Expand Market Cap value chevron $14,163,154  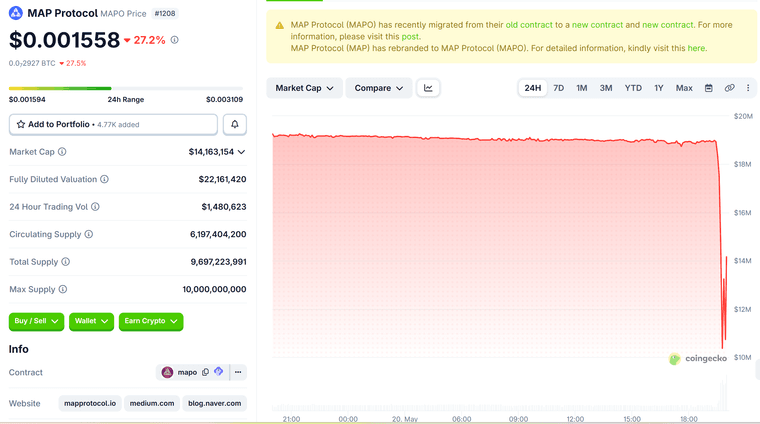coord(241,152)
